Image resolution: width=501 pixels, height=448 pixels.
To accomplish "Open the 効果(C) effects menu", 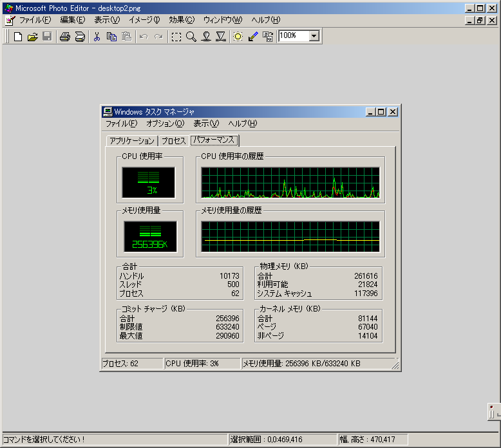I will pyautogui.click(x=182, y=20).
